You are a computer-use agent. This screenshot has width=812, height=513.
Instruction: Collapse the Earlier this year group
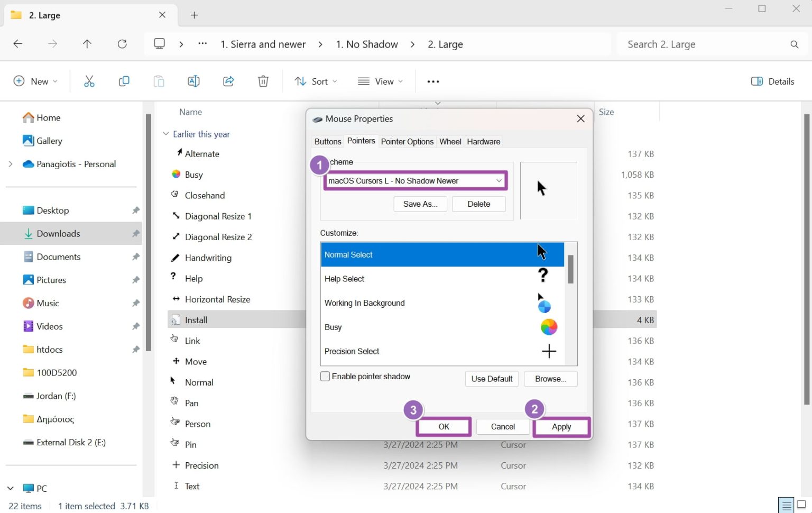[165, 134]
